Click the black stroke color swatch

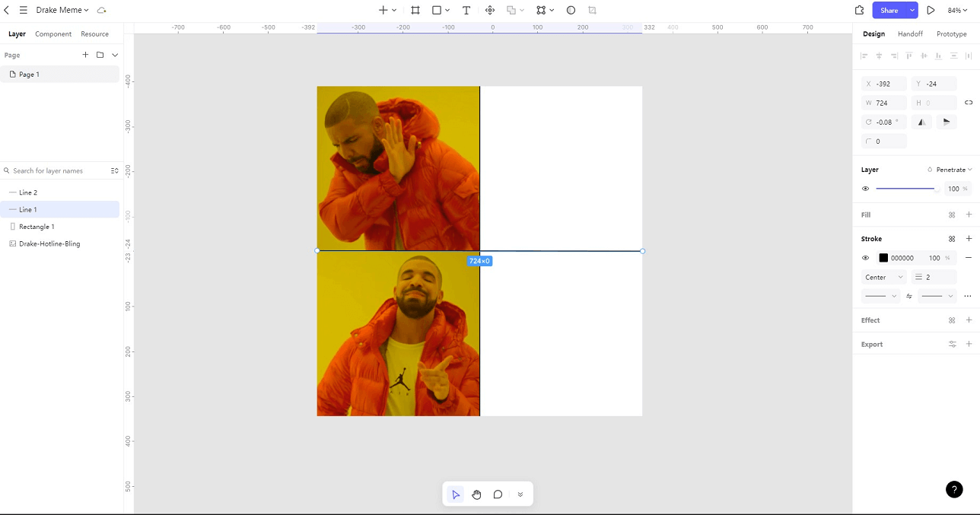coord(883,258)
